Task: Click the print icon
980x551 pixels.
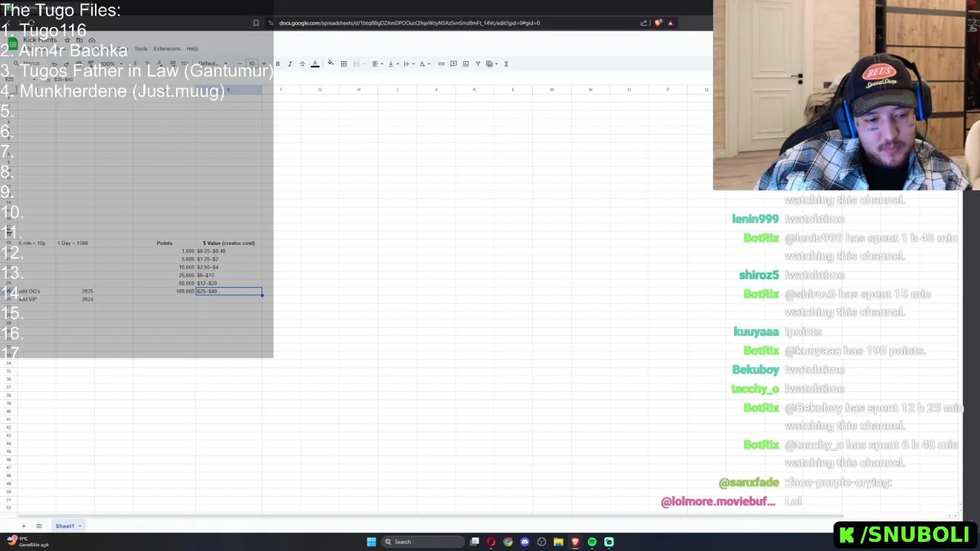Action: click(x=78, y=64)
